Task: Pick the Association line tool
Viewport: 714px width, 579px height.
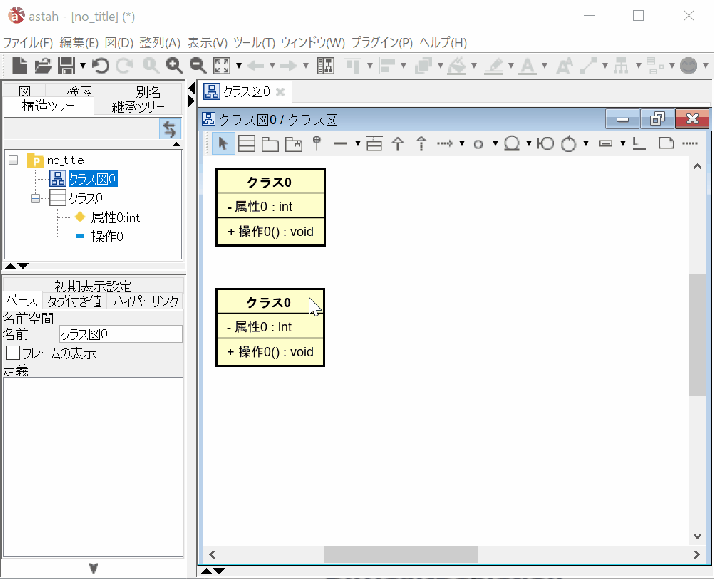Action: [341, 144]
